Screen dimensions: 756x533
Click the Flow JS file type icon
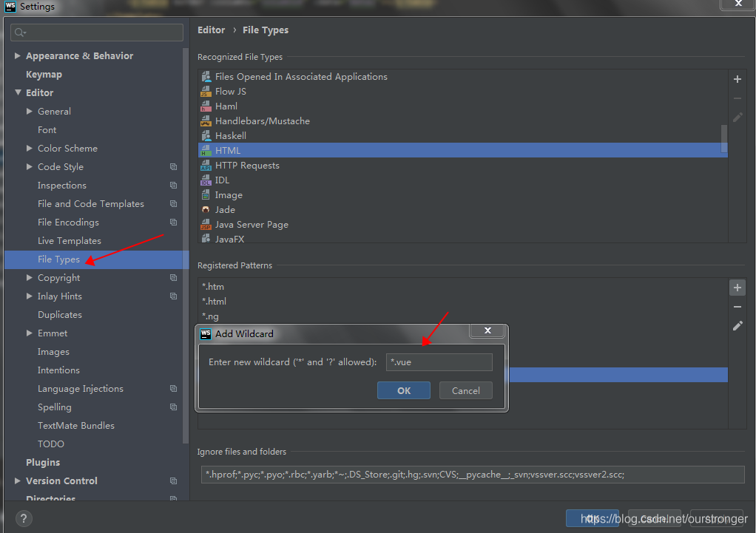click(x=206, y=92)
